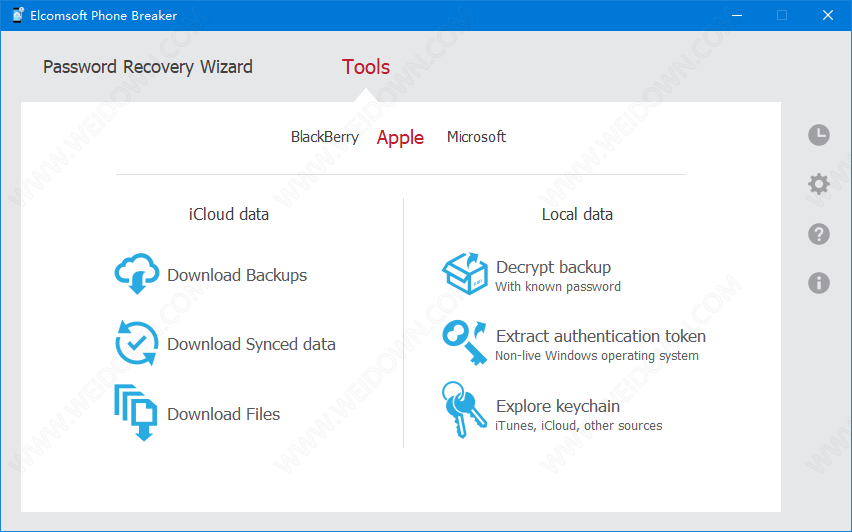Viewport: 852px width, 532px height.
Task: Minimize the Elcomsoft Phone Breaker window
Action: [737, 15]
